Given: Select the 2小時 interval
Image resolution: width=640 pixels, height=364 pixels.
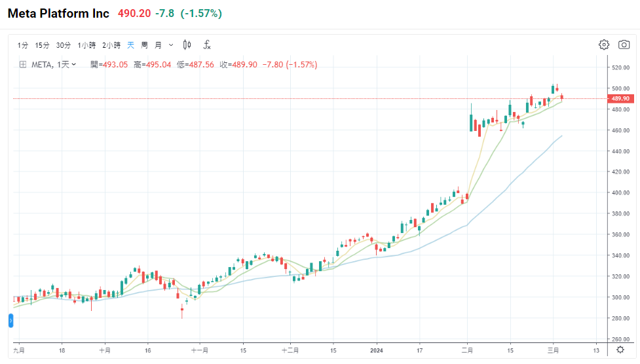Looking at the screenshot, I should coord(111,45).
